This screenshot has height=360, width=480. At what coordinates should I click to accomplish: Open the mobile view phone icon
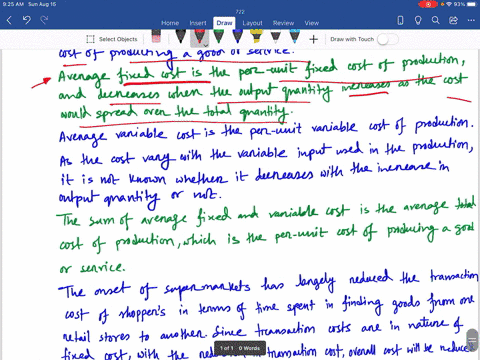coord(400,21)
